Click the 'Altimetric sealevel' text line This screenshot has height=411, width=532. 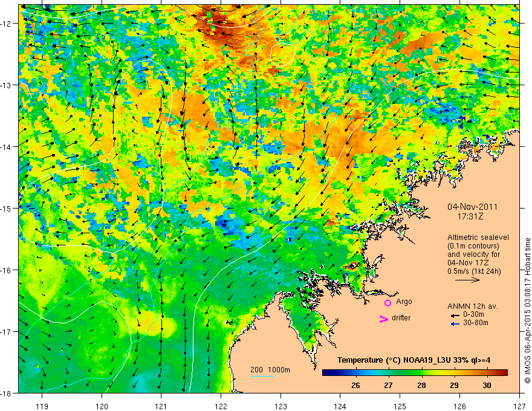tap(478, 238)
